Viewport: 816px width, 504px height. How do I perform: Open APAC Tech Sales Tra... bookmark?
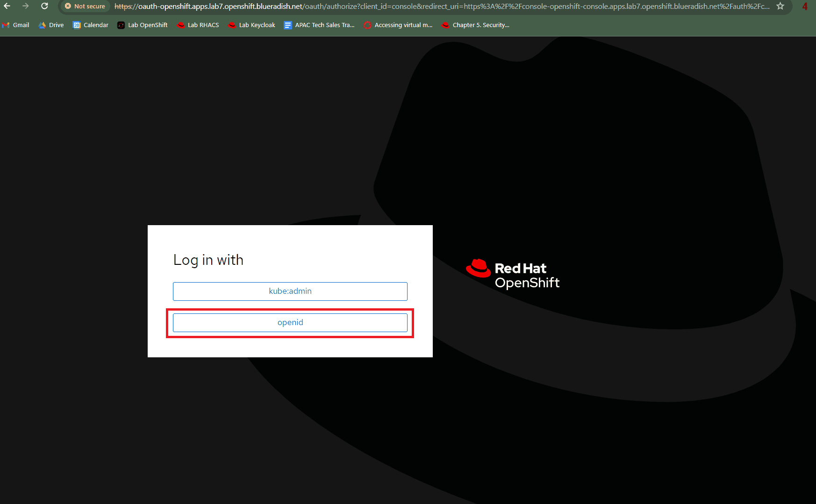320,25
